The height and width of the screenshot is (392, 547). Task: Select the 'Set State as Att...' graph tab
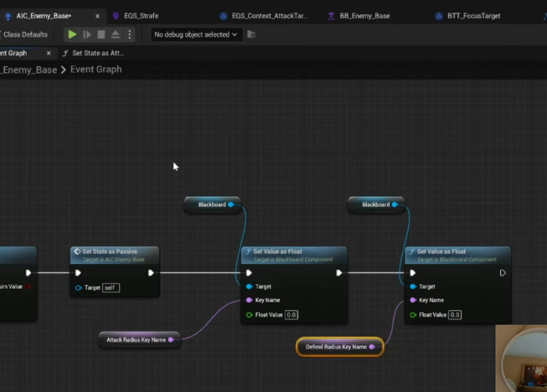click(x=97, y=53)
